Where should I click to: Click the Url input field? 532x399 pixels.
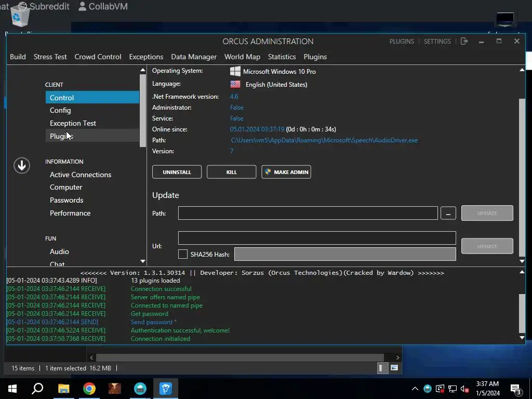click(x=317, y=238)
